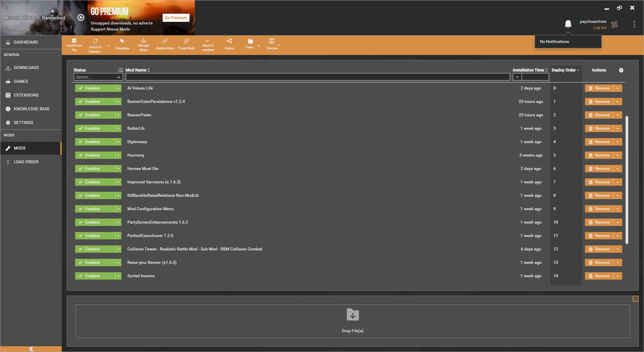Screen dimensions: 644x352
Task: Remove the Heroes Must Die mod
Action: (x=599, y=169)
